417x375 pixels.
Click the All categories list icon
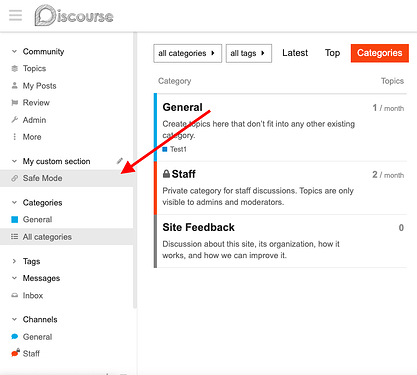coord(14,237)
